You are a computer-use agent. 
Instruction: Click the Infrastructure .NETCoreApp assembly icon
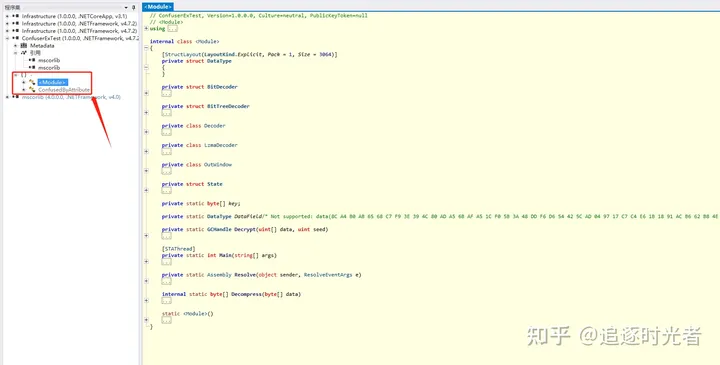click(x=15, y=16)
